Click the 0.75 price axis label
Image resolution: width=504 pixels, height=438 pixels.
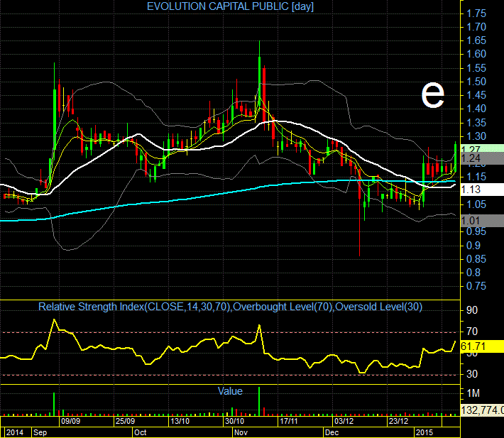476,286
